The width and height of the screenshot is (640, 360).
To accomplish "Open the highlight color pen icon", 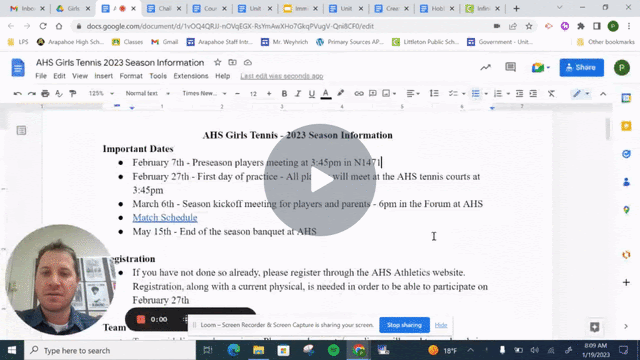I will tap(340, 93).
